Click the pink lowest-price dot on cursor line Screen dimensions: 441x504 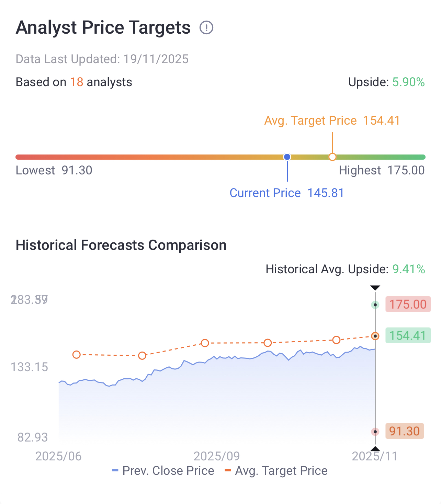(375, 432)
